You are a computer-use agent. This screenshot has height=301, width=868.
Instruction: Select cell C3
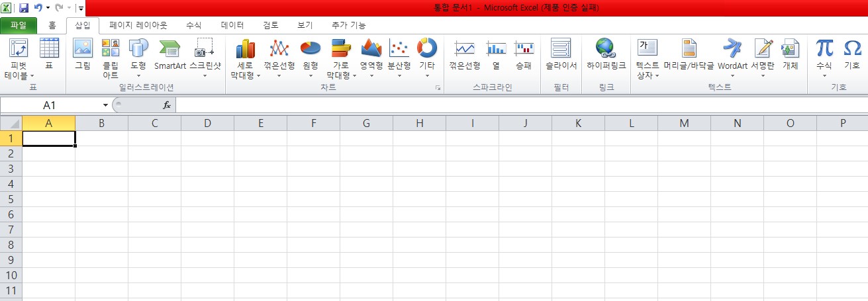tap(154, 169)
